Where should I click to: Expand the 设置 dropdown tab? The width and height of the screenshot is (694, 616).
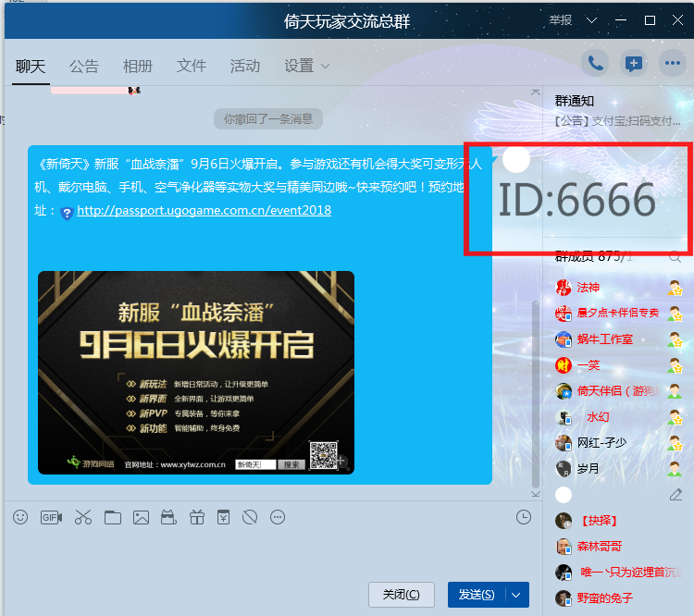click(x=306, y=66)
